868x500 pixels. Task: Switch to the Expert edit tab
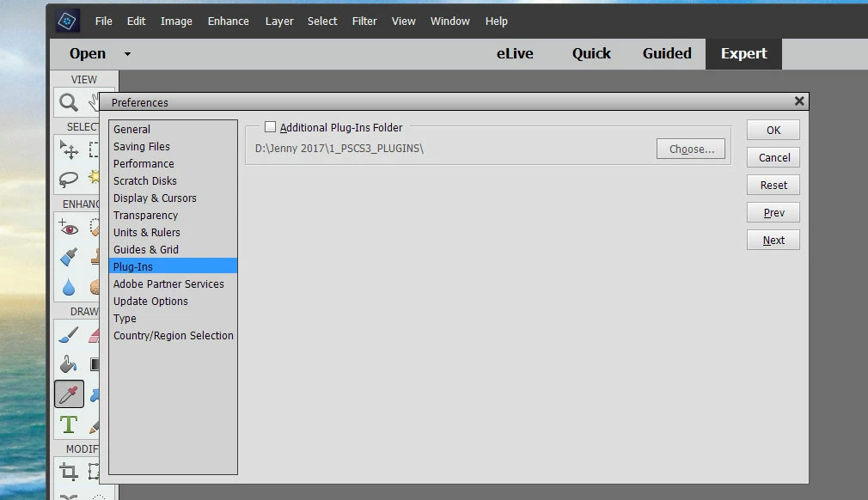743,53
